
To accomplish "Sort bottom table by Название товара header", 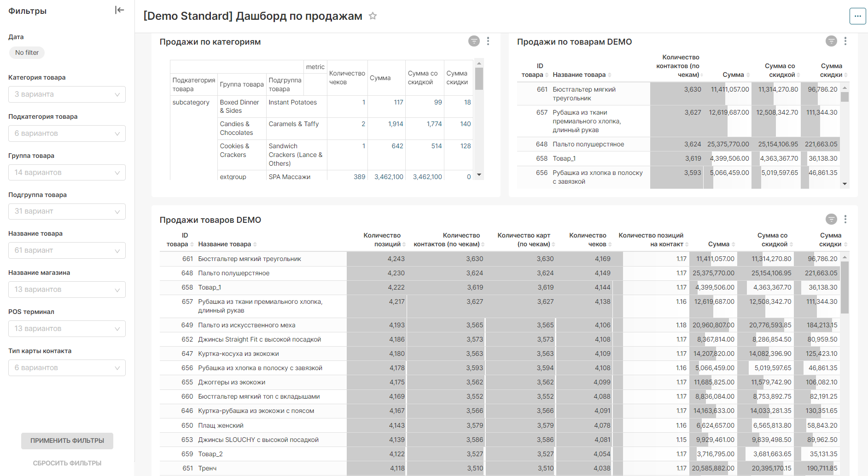I will click(225, 244).
